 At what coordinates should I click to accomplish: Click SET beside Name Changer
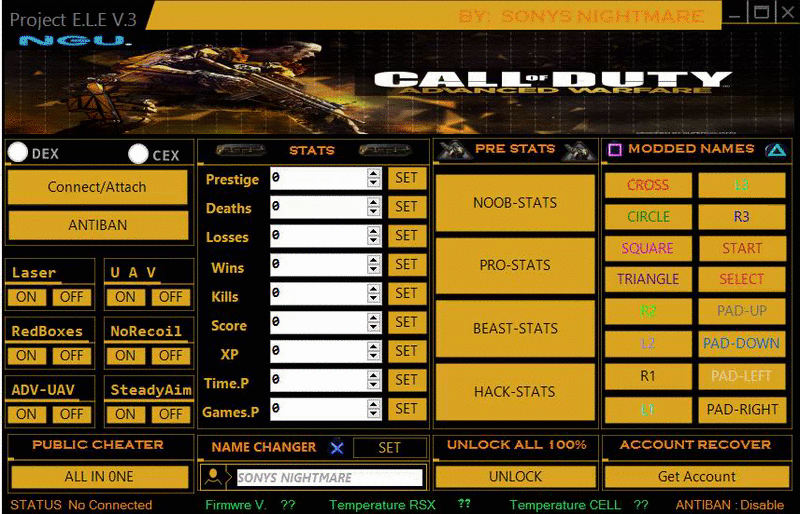389,448
